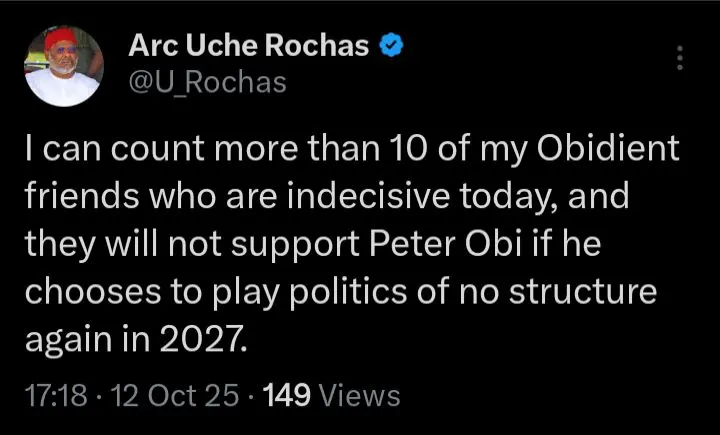This screenshot has height=435, width=720.
Task: Click the word support in the tweet
Action: (339, 247)
